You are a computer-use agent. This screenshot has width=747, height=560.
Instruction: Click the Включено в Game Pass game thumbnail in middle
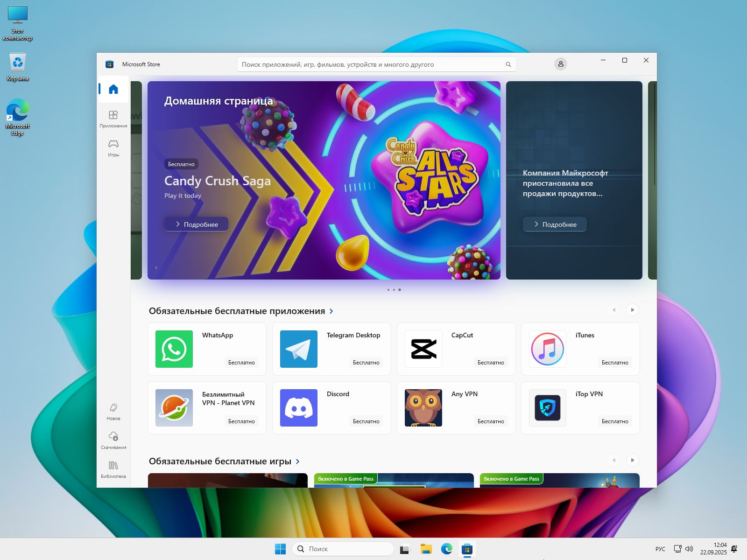click(394, 481)
